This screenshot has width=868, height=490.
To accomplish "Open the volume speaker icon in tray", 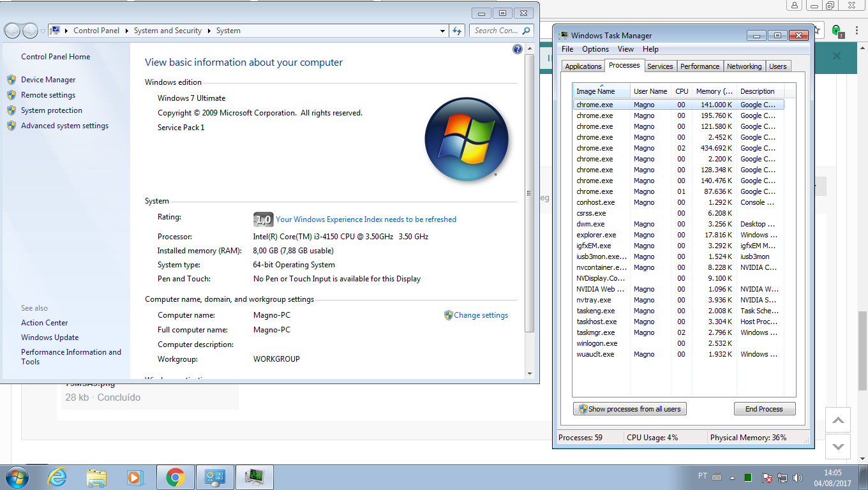I will [x=797, y=478].
